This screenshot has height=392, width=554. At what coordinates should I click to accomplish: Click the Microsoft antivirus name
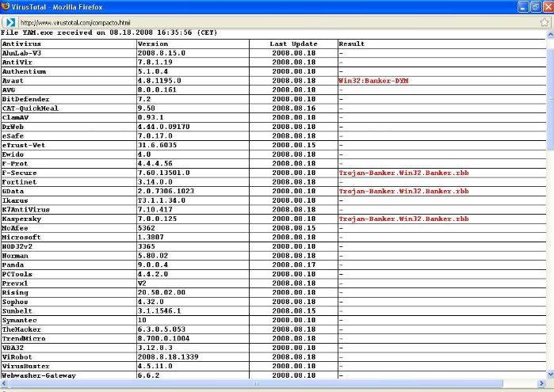pyautogui.click(x=21, y=237)
